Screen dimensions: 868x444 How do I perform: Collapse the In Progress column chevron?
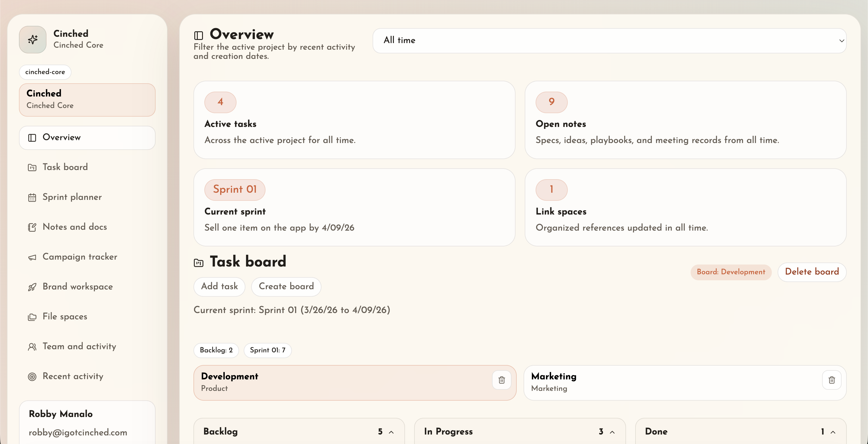pos(612,432)
